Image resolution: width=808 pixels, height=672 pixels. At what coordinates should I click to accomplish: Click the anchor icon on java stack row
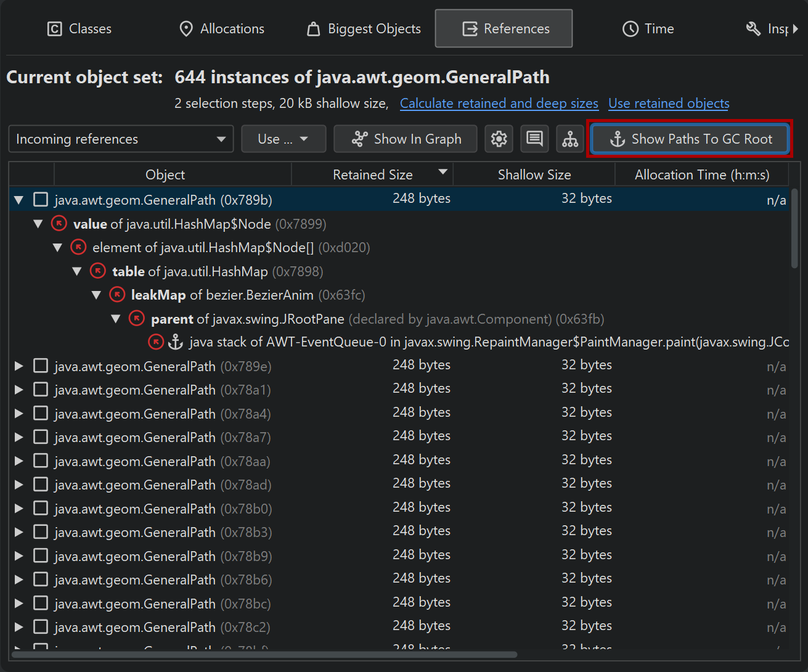(x=176, y=342)
